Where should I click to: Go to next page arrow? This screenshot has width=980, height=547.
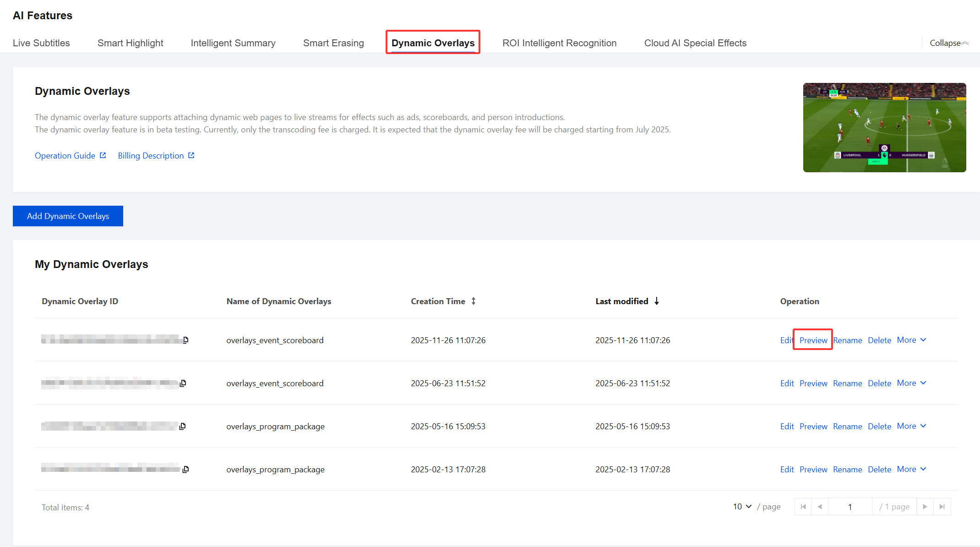[925, 507]
